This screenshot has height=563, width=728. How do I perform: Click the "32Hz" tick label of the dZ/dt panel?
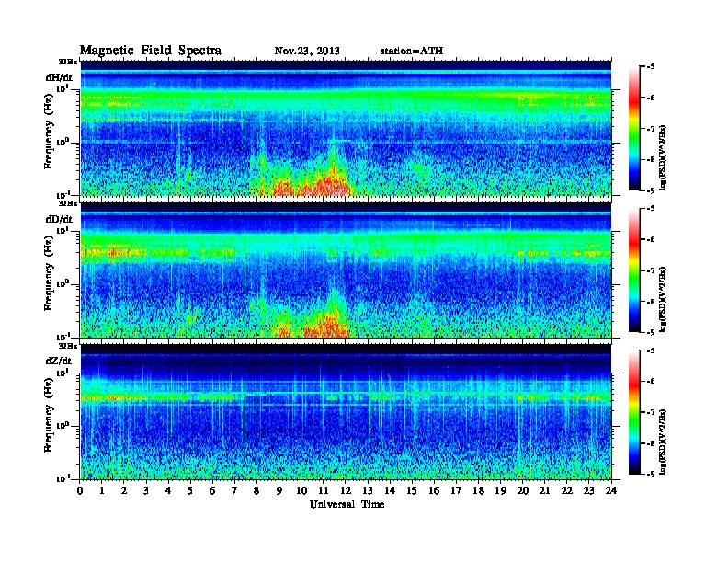click(68, 346)
